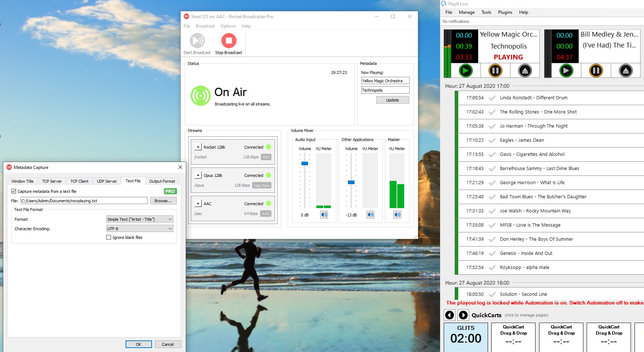Click the Stop Broadcast icon
644x352 pixels.
pos(229,41)
